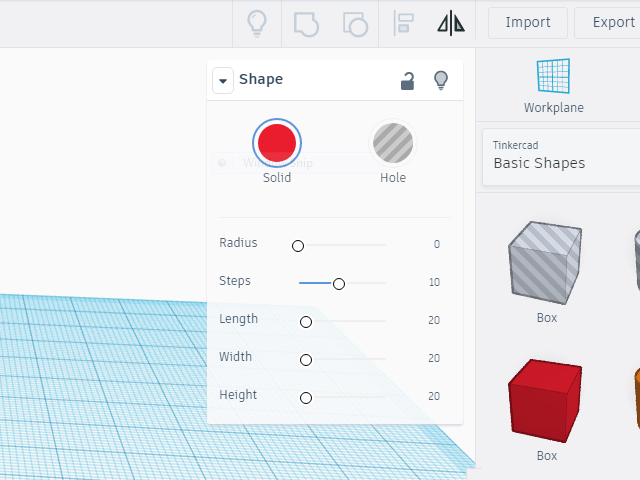This screenshot has width=640, height=480.
Task: Click the Show All lightbulb toolbar icon
Action: pyautogui.click(x=257, y=24)
